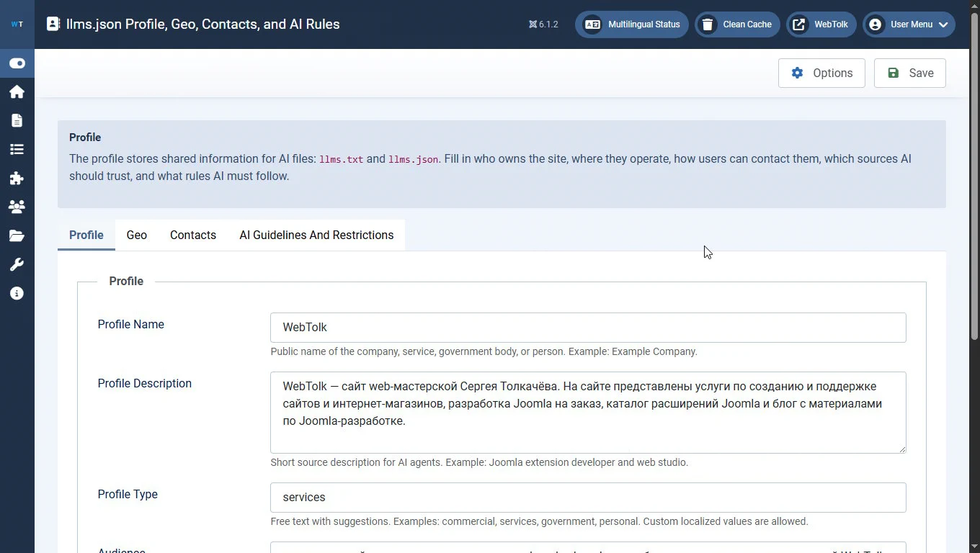The height and width of the screenshot is (553, 980).
Task: Open the folder sidebar icon
Action: 17,236
